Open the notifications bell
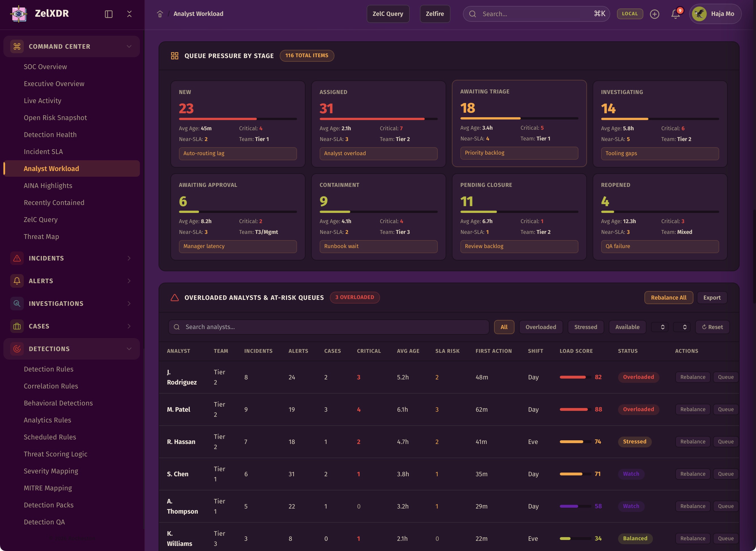The width and height of the screenshot is (756, 551). pyautogui.click(x=675, y=14)
